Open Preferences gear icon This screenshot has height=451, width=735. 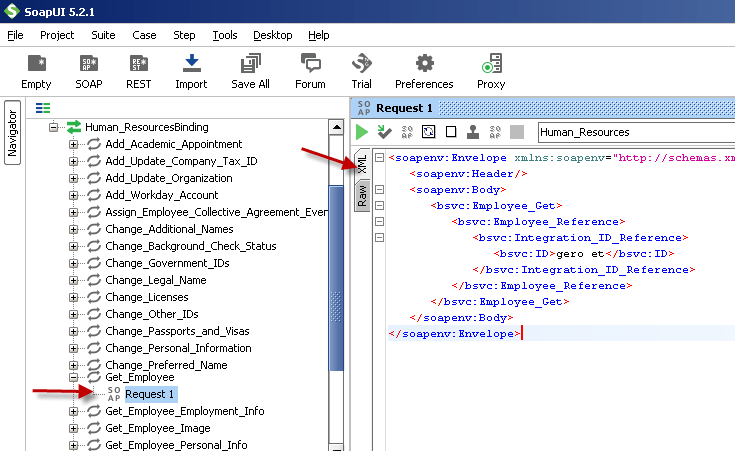[425, 63]
